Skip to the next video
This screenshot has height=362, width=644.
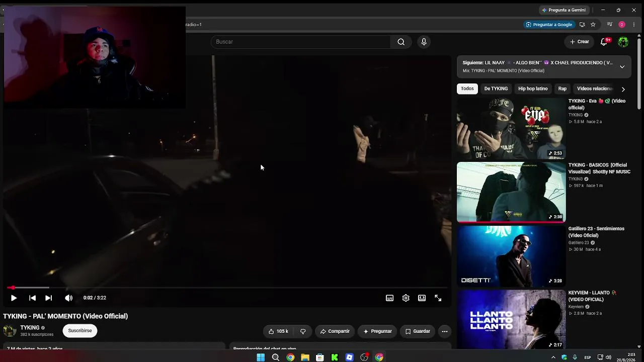pos(48,298)
